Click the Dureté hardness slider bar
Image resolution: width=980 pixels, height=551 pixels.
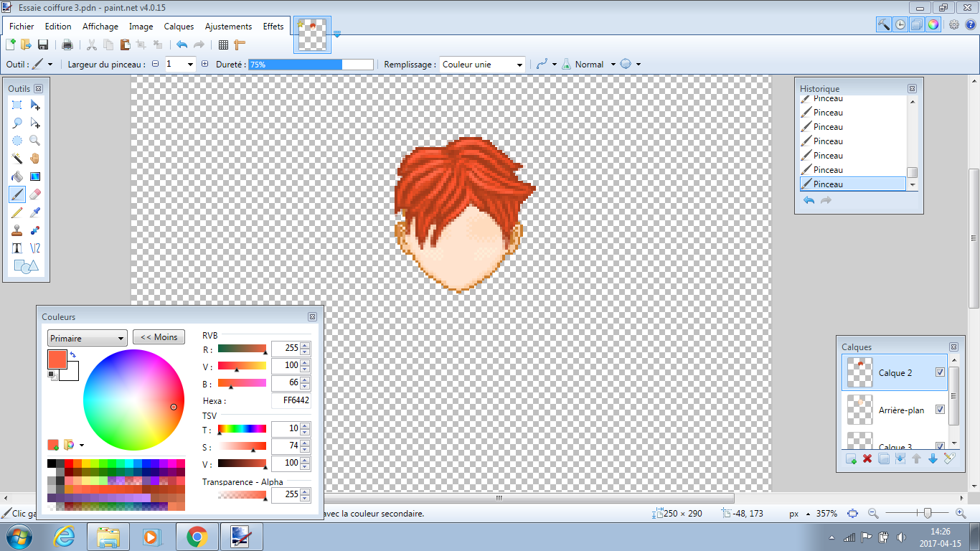pyautogui.click(x=310, y=65)
